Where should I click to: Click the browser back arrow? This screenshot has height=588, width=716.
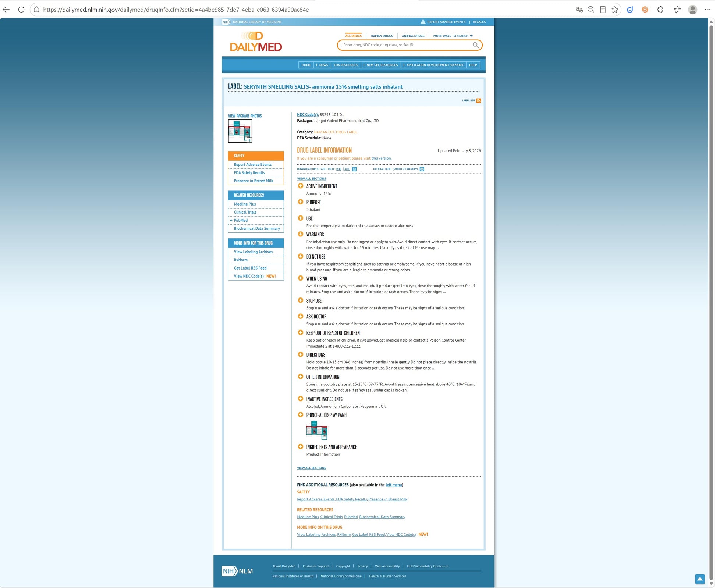click(x=6, y=10)
